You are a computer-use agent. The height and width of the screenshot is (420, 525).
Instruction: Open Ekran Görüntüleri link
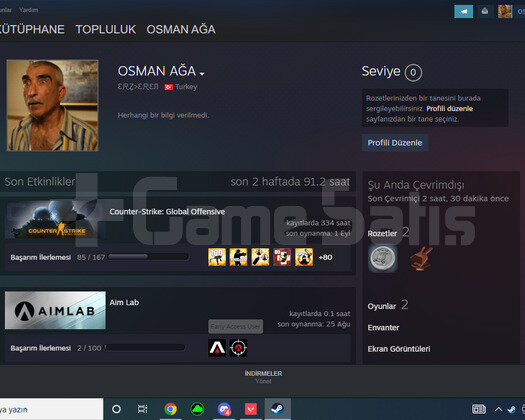[399, 349]
